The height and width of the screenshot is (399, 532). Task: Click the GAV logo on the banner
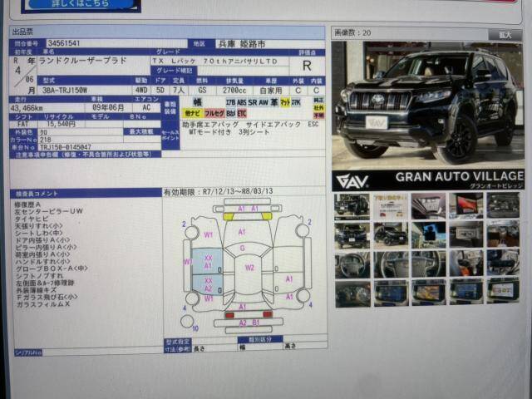(352, 180)
